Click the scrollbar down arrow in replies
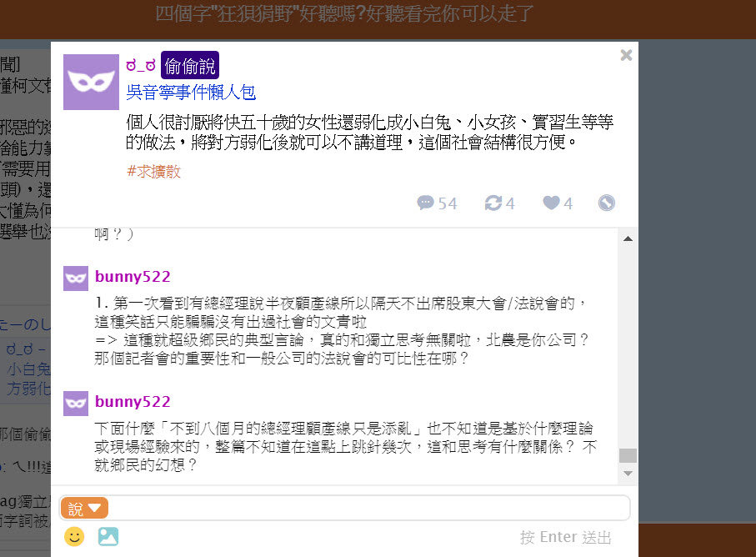756x557 pixels. tap(628, 474)
